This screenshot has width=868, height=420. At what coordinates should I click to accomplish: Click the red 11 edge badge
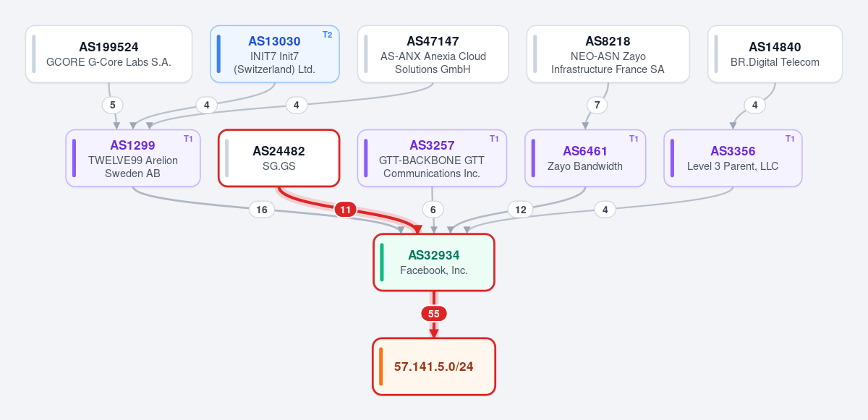point(346,210)
